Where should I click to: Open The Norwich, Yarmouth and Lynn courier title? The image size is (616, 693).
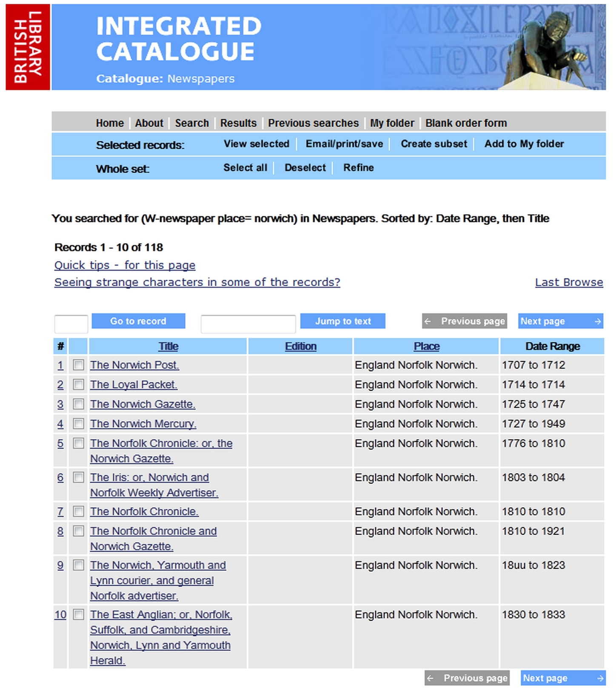(x=158, y=580)
